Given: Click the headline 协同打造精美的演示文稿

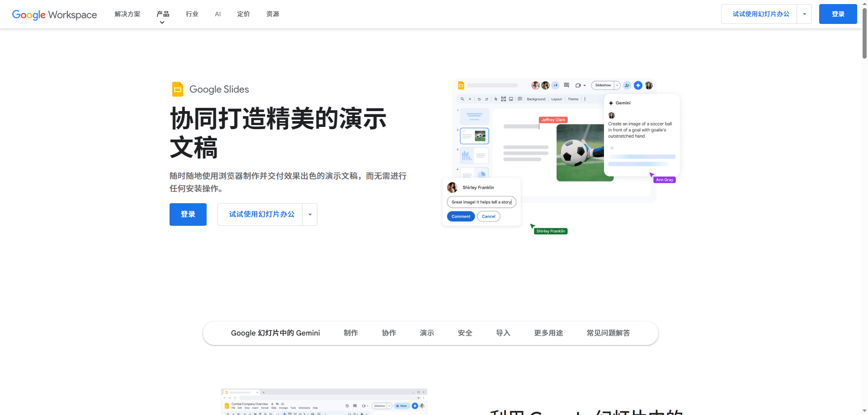Looking at the screenshot, I should pyautogui.click(x=278, y=133).
